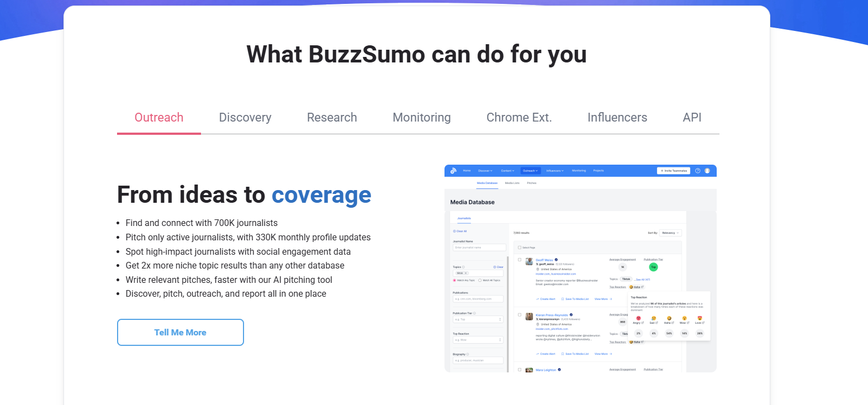This screenshot has width=868, height=405.
Task: Check Geoff Weiss row checkbox in preview
Action: tap(520, 260)
